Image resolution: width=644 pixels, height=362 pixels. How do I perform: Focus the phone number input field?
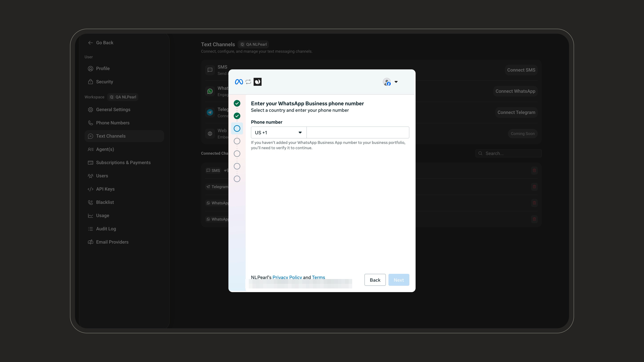(x=358, y=132)
